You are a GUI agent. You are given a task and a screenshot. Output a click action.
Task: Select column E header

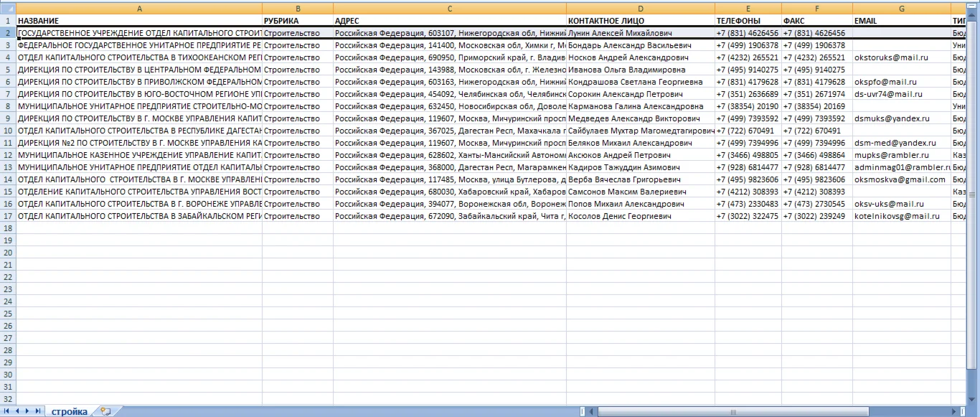click(748, 9)
